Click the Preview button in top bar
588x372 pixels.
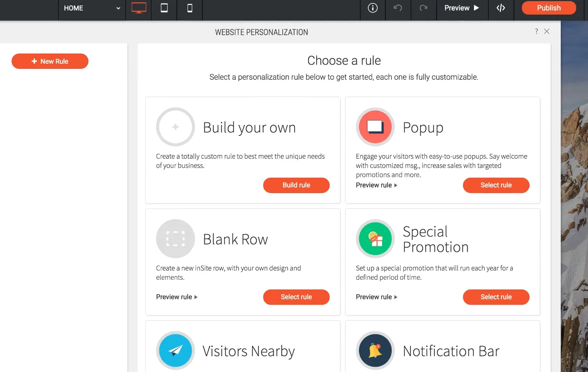pos(462,8)
